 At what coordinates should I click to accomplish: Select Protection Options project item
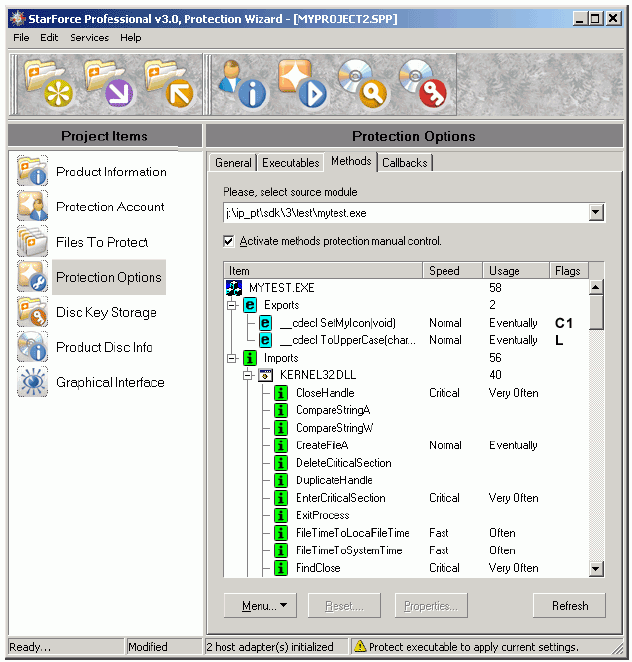click(x=90, y=277)
